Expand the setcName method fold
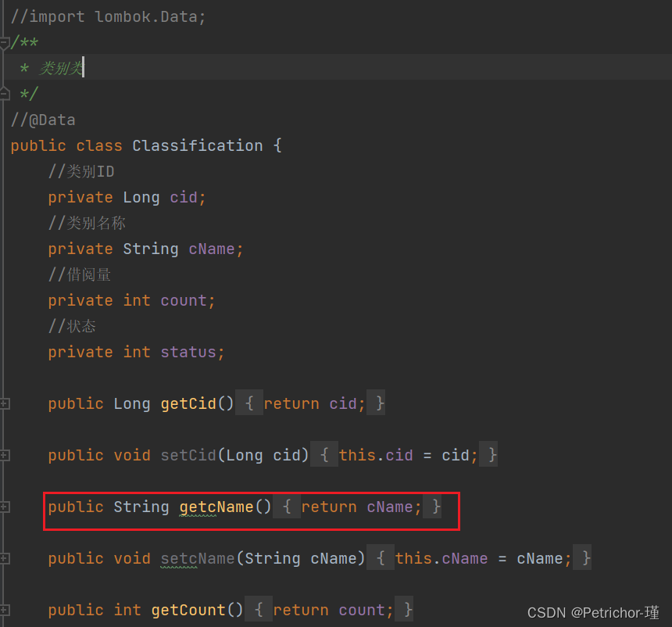This screenshot has width=672, height=627. click(x=4, y=558)
